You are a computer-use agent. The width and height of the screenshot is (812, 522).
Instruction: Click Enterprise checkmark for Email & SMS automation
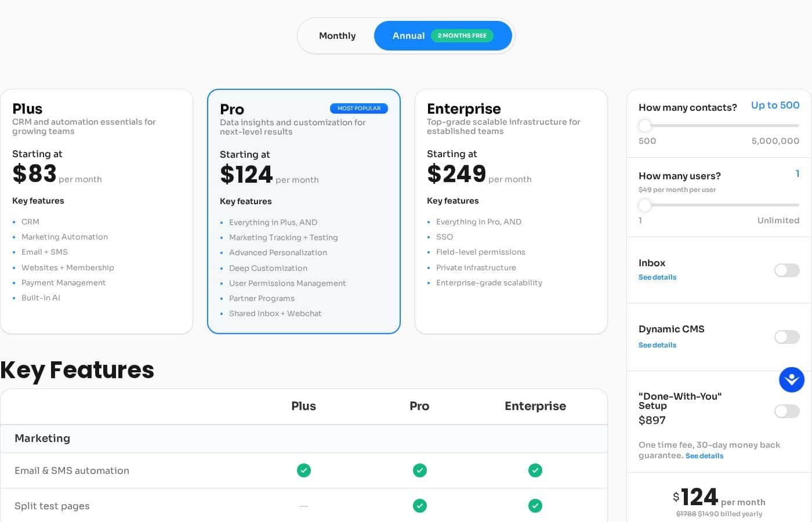pos(535,470)
